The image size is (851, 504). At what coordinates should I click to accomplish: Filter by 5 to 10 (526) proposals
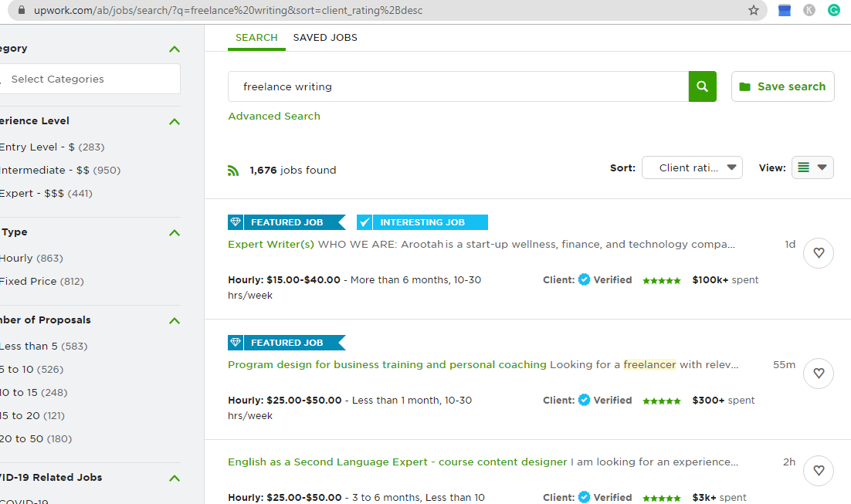[32, 370]
